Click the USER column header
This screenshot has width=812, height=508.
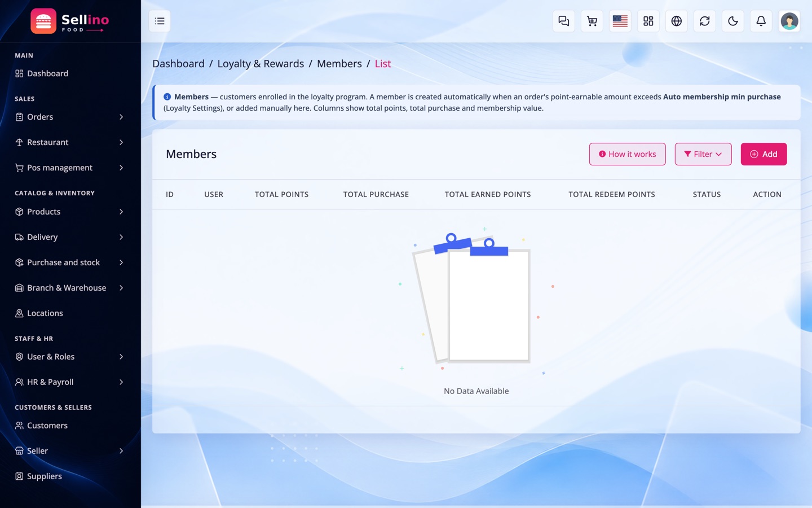point(214,194)
